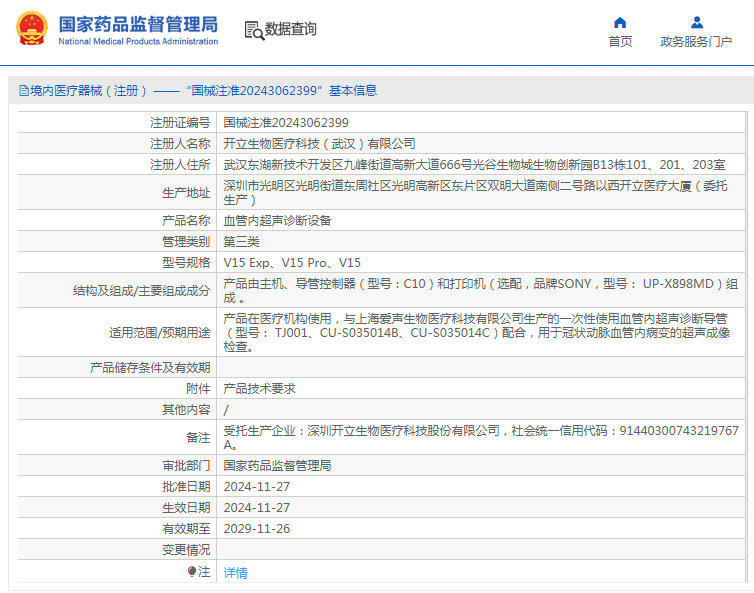Click the 变更情况 row label
754x593 pixels.
pyautogui.click(x=187, y=550)
